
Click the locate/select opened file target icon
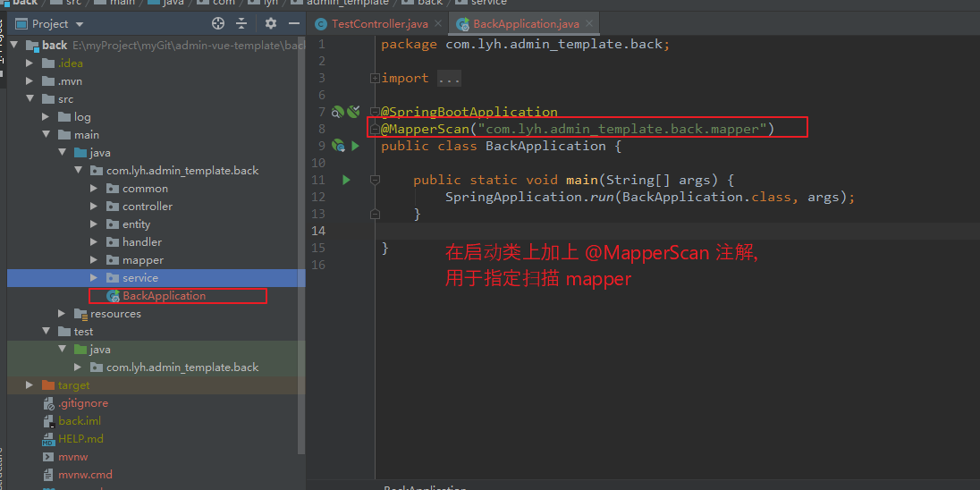pyautogui.click(x=217, y=24)
